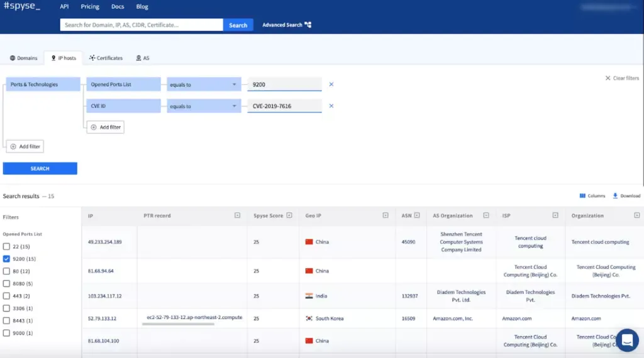Screen dimensions: 644x358
Task: Remove the 9200 port filter
Action: (331, 85)
